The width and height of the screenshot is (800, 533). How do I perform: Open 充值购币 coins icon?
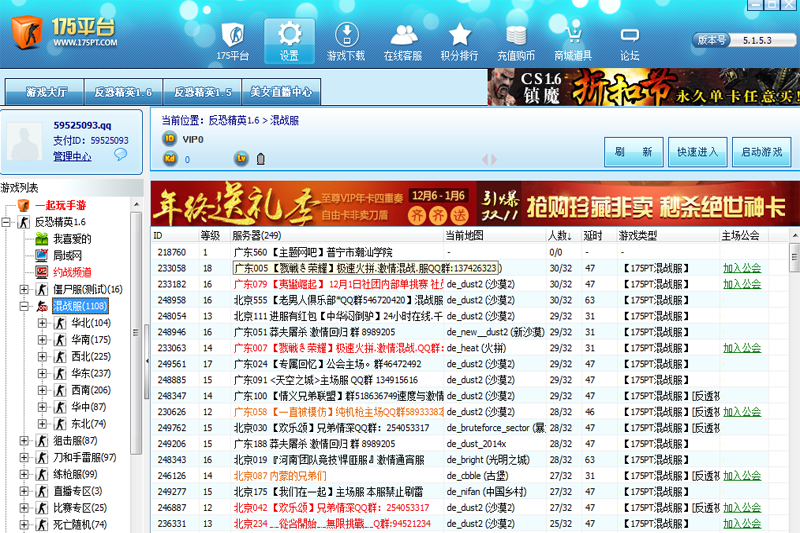[x=516, y=35]
